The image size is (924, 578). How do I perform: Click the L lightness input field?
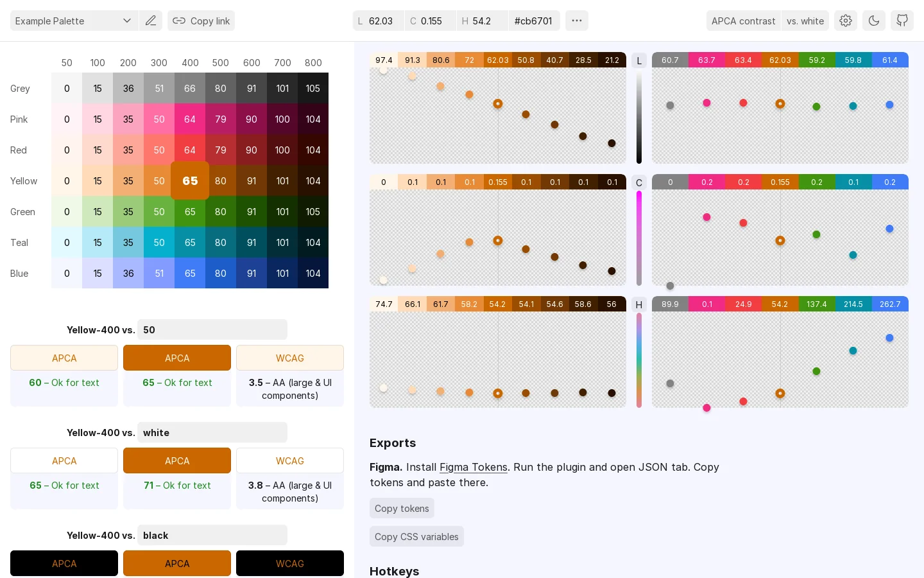[379, 21]
